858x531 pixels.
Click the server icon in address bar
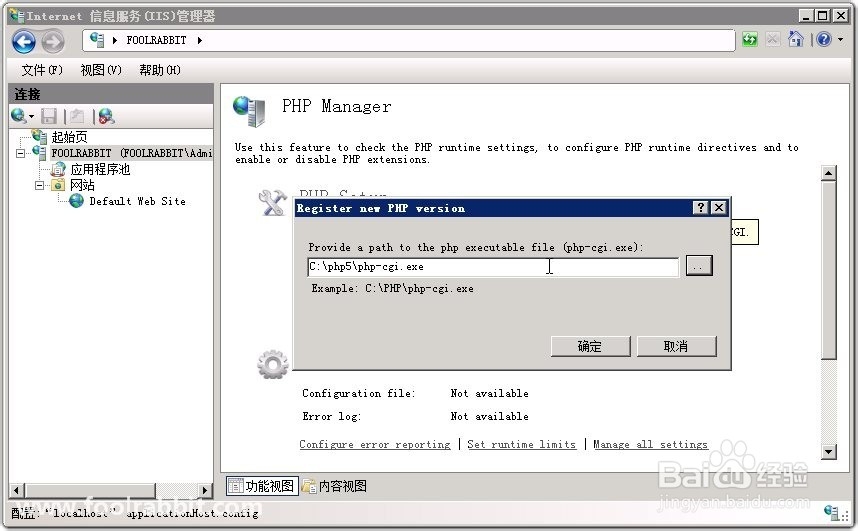coord(97,39)
